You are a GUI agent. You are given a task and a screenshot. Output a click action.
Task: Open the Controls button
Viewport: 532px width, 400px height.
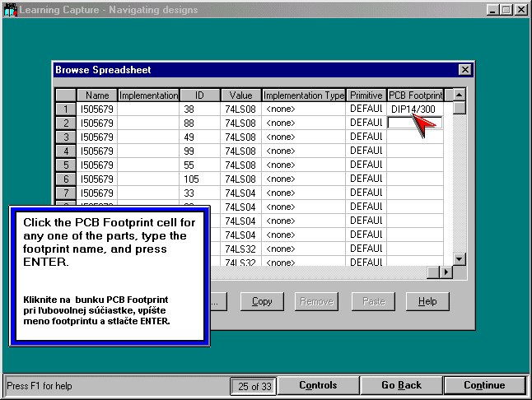(318, 385)
